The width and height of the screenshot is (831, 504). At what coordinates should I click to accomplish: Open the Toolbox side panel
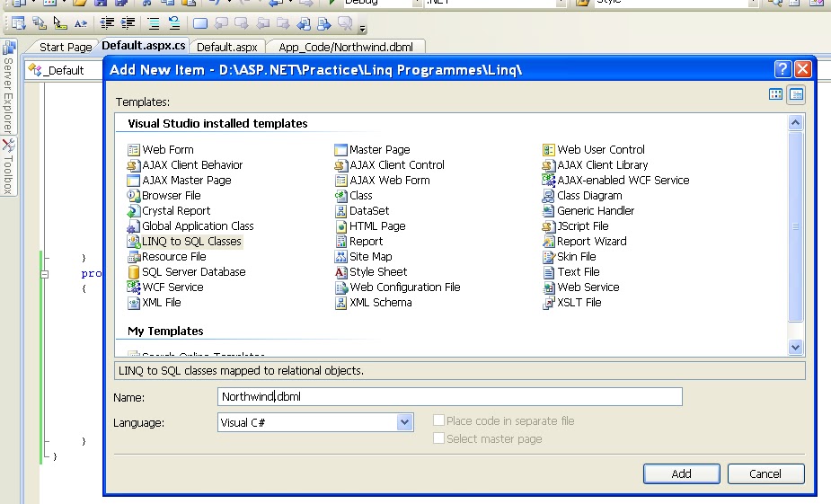8,167
